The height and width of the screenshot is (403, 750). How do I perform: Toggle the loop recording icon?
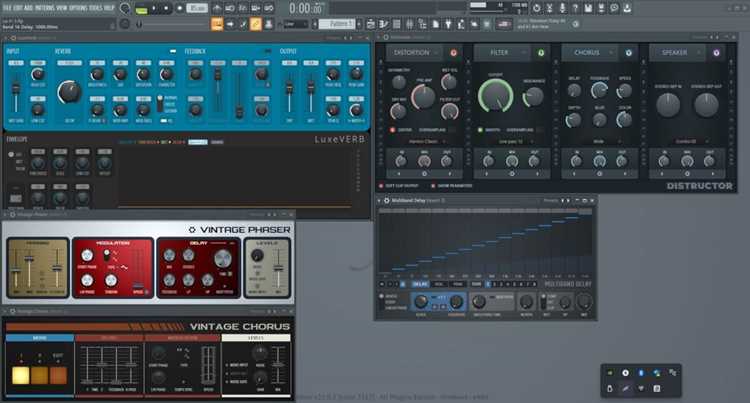click(x=269, y=9)
